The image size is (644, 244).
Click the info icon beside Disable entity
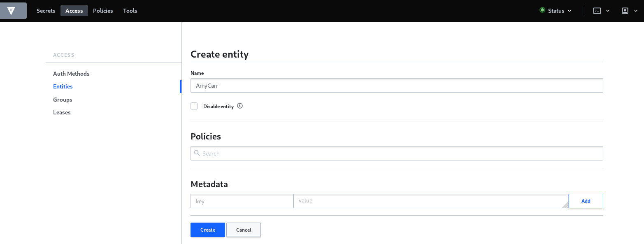[240, 106]
